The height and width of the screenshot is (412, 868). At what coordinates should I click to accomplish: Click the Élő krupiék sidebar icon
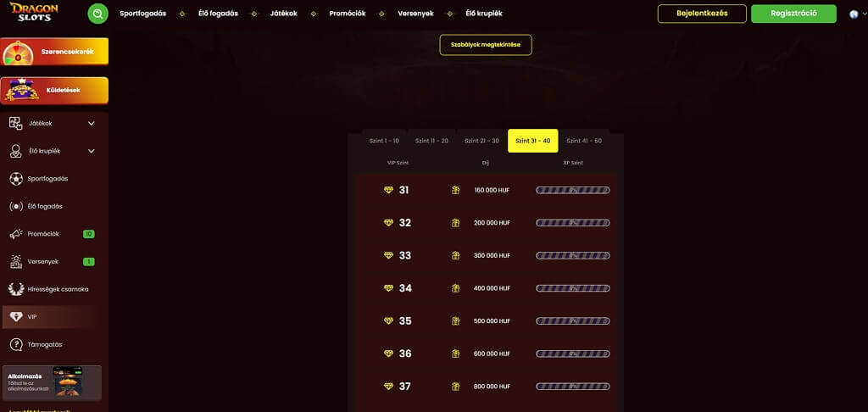(15, 151)
